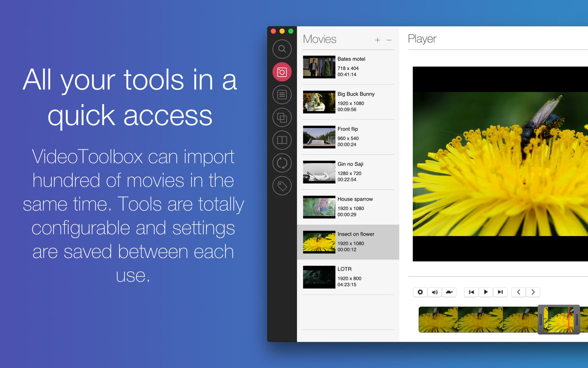The width and height of the screenshot is (588, 368).
Task: Step forward one frame chevron
Action: pyautogui.click(x=533, y=292)
